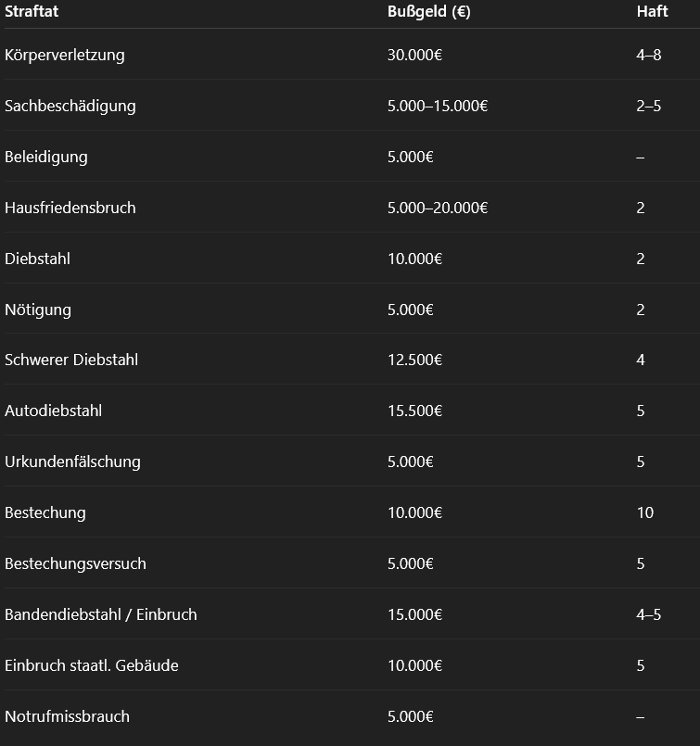Image resolution: width=700 pixels, height=746 pixels.
Task: Select Bandendiebstahl / Einbruch entry
Action: pyautogui.click(x=100, y=614)
